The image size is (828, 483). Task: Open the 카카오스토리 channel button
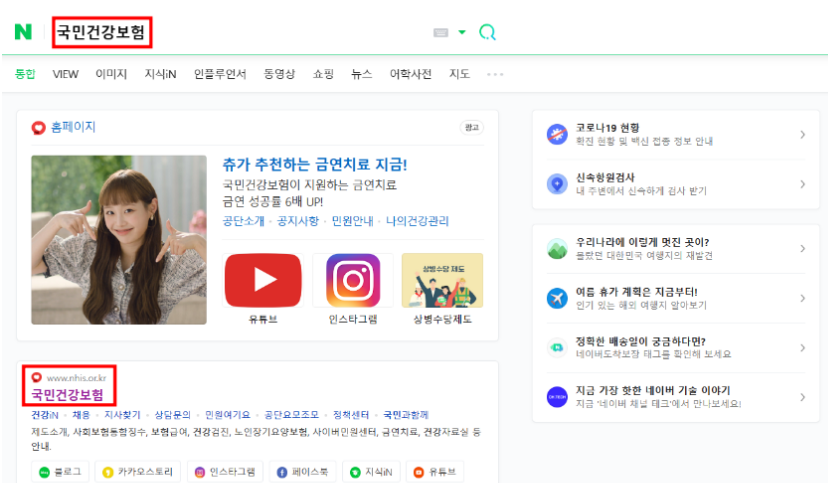click(x=138, y=472)
